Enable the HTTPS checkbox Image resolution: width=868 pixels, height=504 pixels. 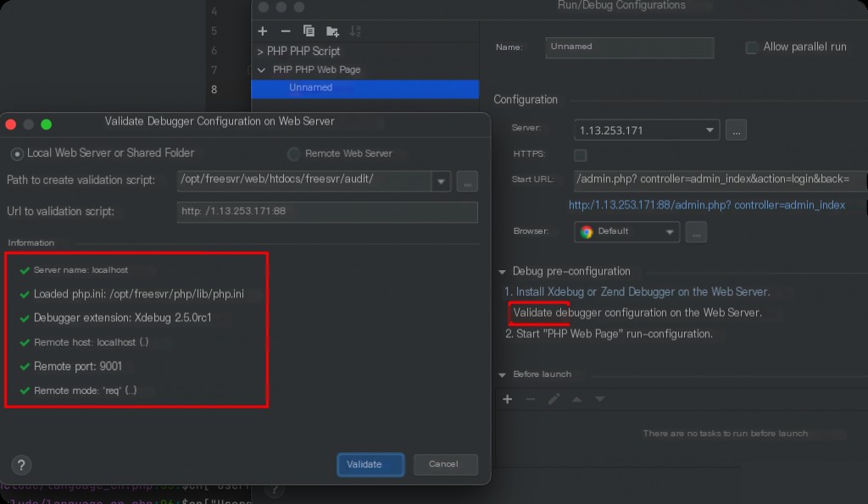click(580, 155)
